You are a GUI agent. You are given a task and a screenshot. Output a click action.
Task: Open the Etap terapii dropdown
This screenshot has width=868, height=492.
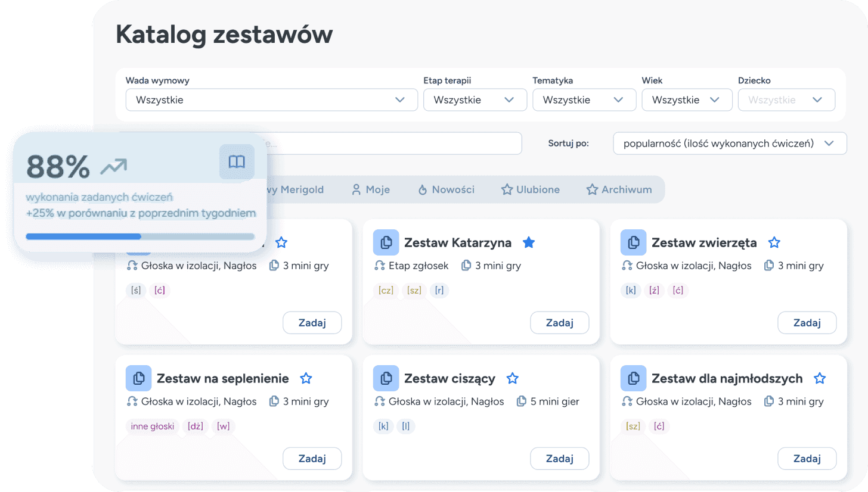point(475,100)
